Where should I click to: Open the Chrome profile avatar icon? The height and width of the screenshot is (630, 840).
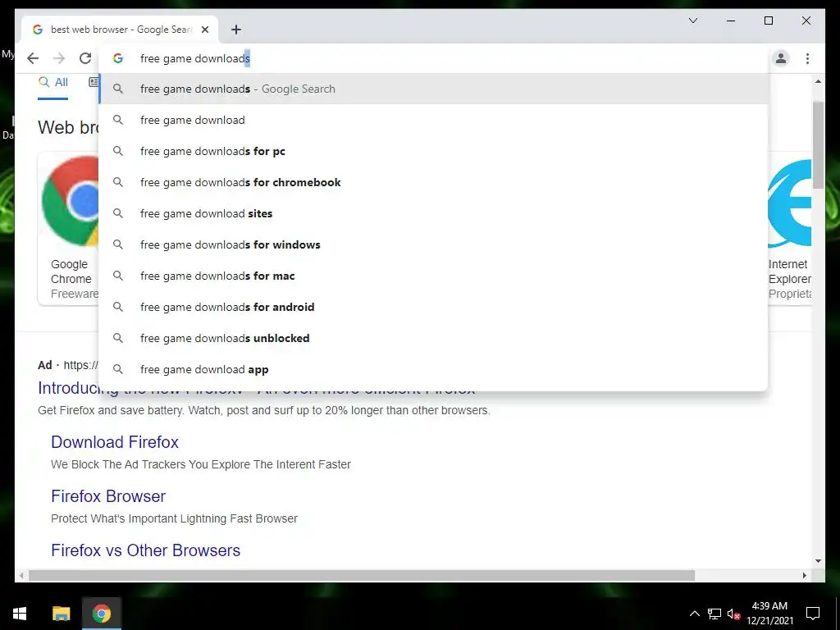(x=781, y=58)
